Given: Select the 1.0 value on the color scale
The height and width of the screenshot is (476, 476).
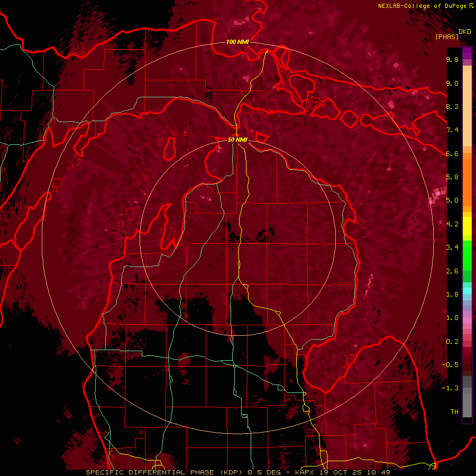Looking at the screenshot, I should coord(452,318).
